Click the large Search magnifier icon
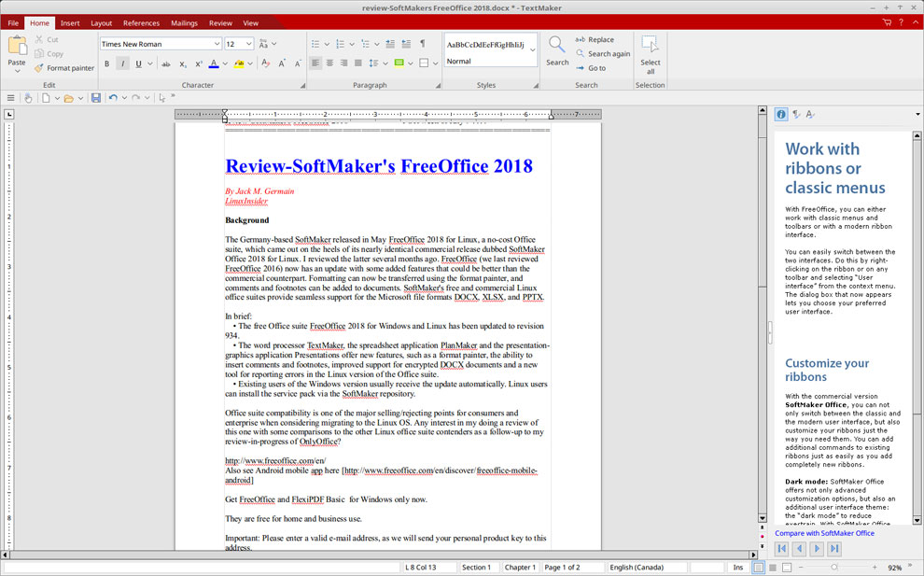924x576 pixels. coord(557,45)
